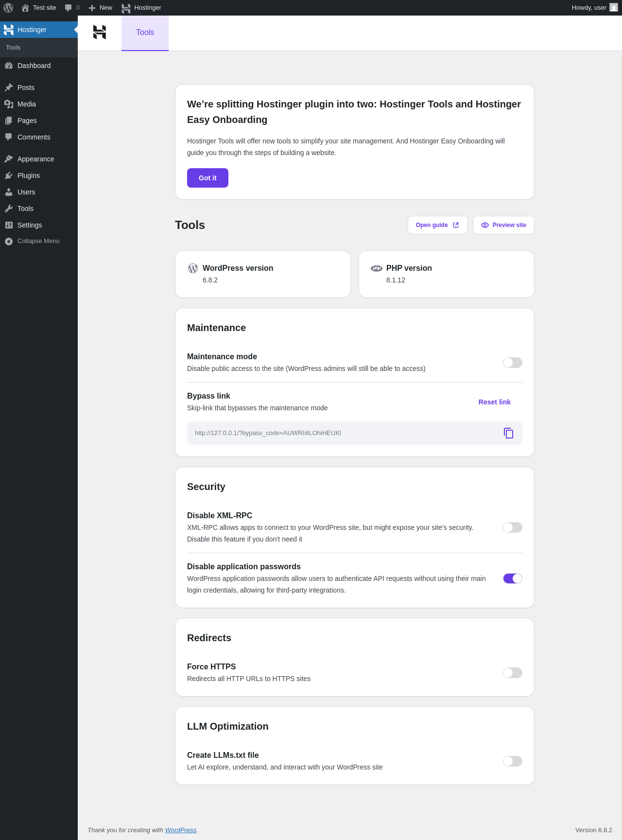Click Hostinger text in admin bar
Viewport: 622px width, 840px height.
(148, 8)
